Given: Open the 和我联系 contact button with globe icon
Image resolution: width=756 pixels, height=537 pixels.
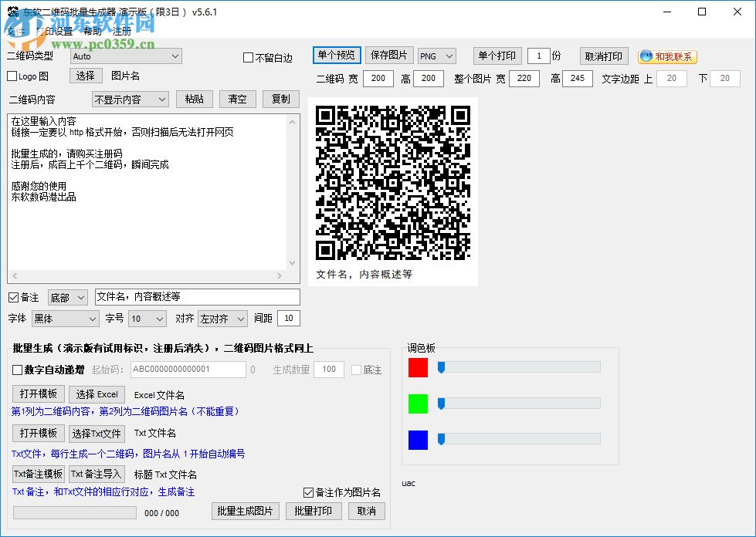Looking at the screenshot, I should tap(668, 56).
